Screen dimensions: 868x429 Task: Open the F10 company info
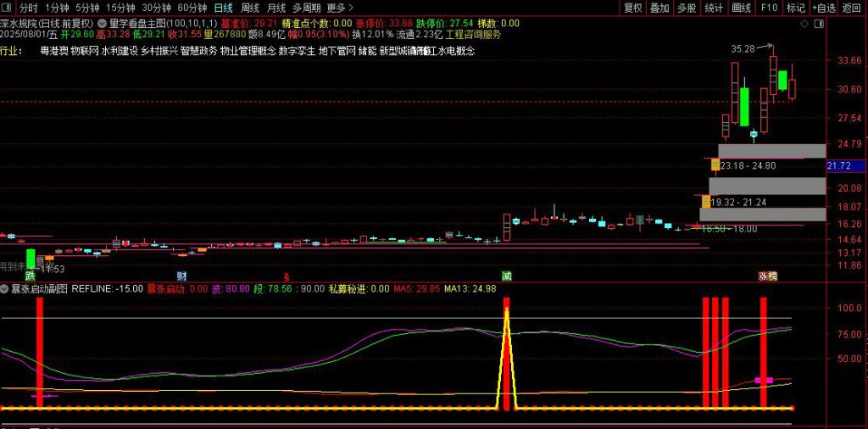click(x=768, y=8)
